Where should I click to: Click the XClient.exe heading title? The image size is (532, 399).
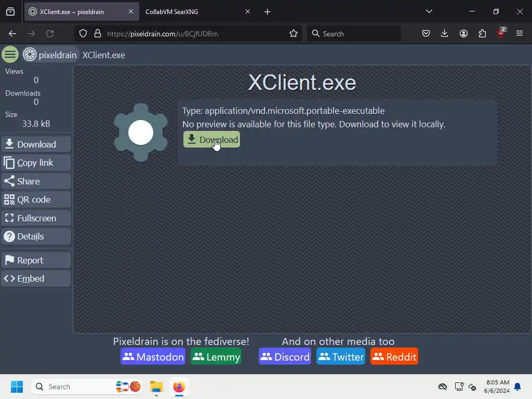pos(302,83)
